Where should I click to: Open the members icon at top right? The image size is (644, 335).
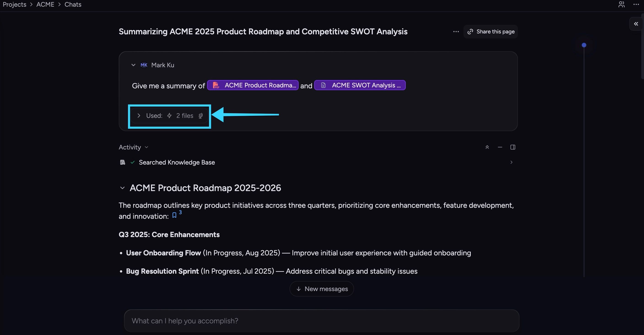coord(622,5)
